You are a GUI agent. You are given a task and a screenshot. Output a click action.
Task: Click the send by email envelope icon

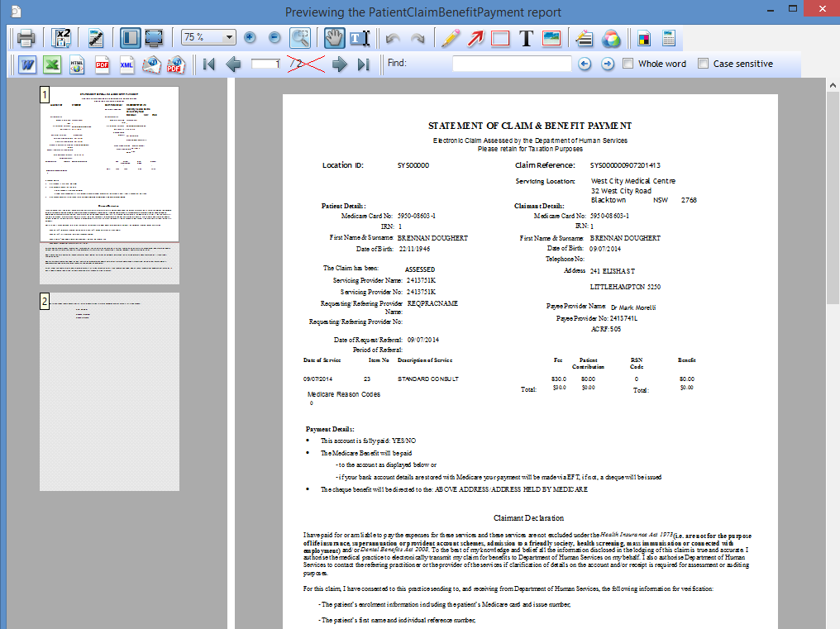pyautogui.click(x=151, y=64)
